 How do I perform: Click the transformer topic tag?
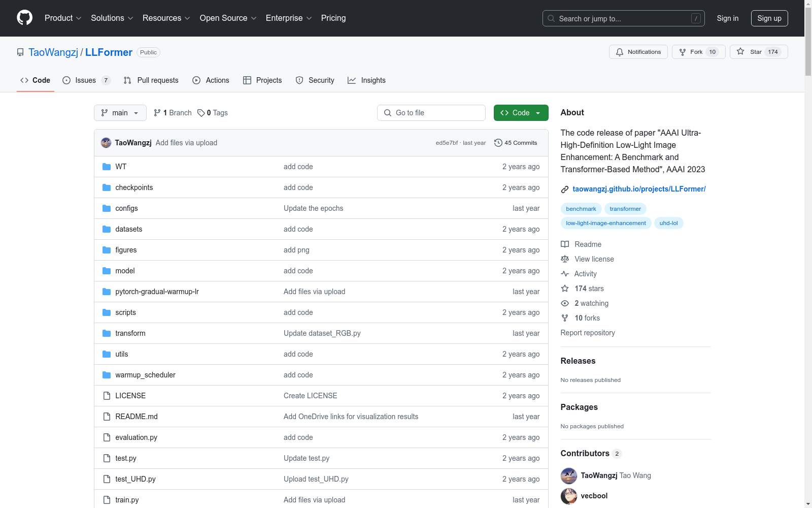(625, 209)
